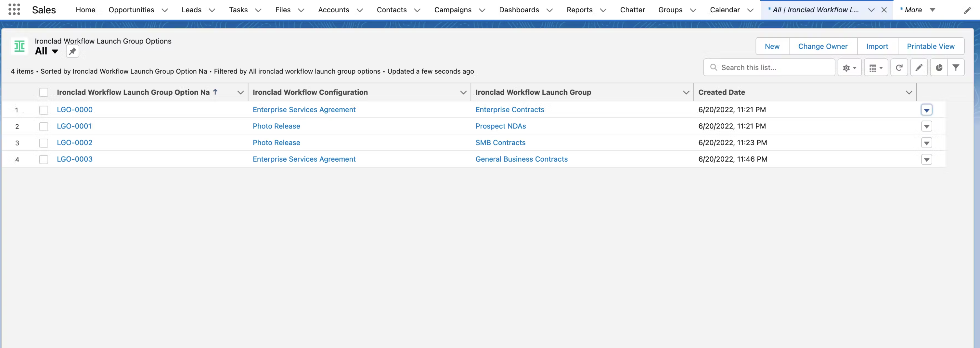Expand the Campaigns nav menu chevron
980x348 pixels.
(482, 10)
